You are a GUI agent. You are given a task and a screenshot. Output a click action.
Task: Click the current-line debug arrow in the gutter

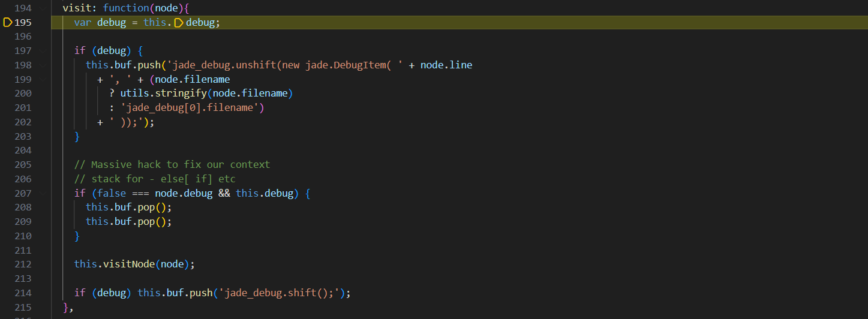point(8,22)
